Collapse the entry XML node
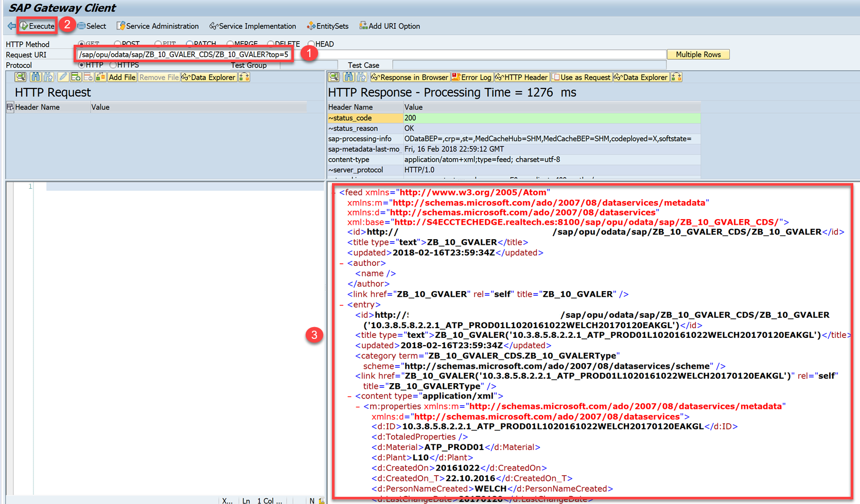The image size is (860, 504). 341,305
